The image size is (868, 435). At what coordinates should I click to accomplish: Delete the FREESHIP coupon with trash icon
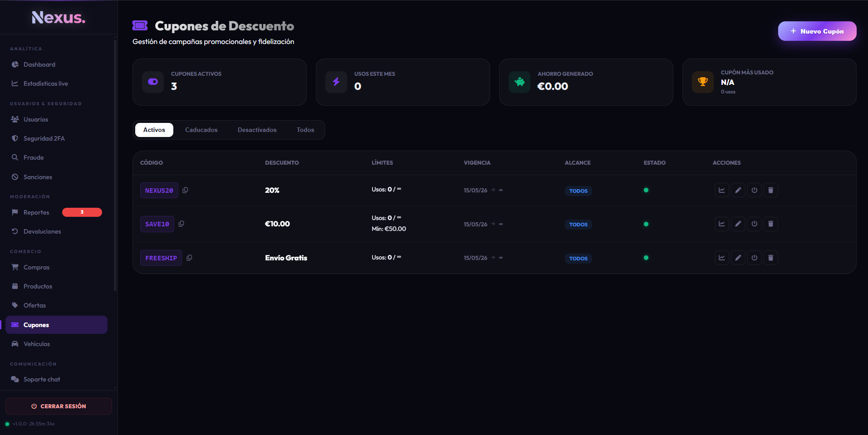coord(770,258)
